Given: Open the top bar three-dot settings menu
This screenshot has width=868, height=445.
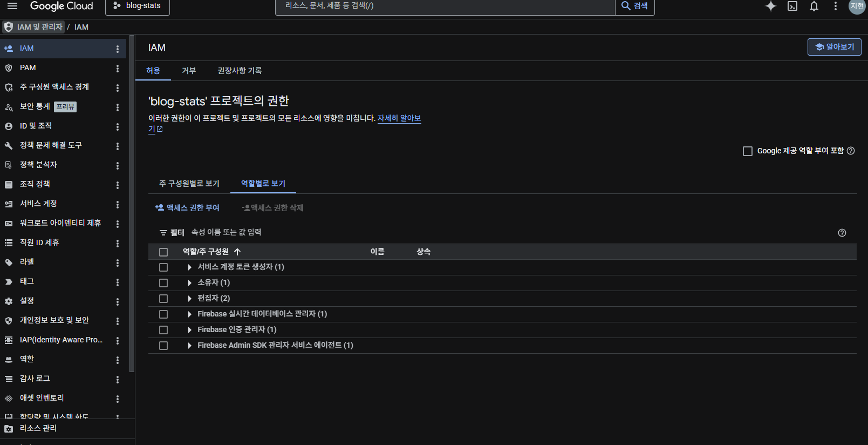Looking at the screenshot, I should point(836,6).
